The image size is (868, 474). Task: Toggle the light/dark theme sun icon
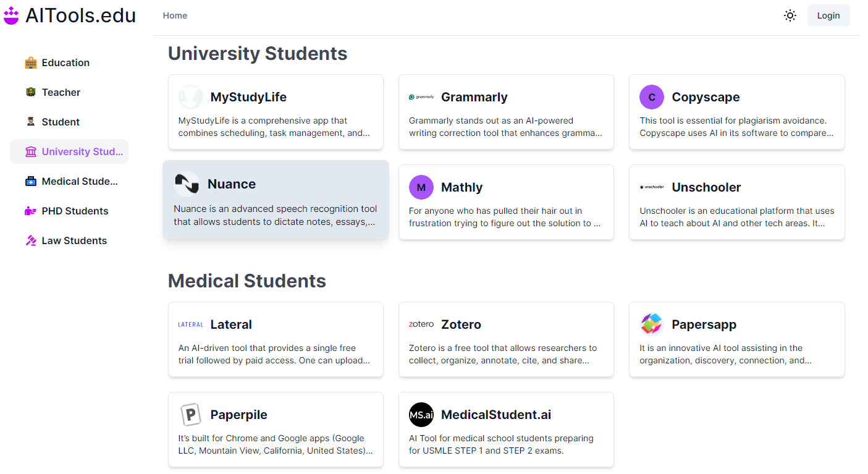[790, 15]
